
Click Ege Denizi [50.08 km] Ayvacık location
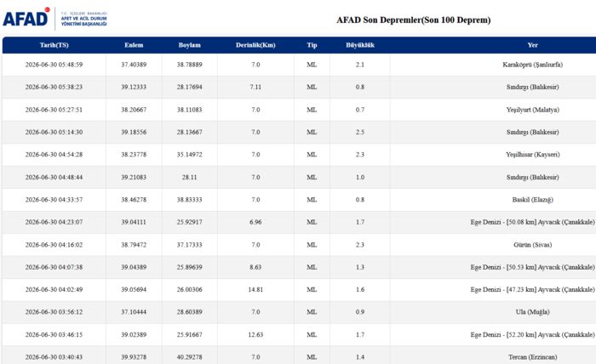pyautogui.click(x=532, y=222)
